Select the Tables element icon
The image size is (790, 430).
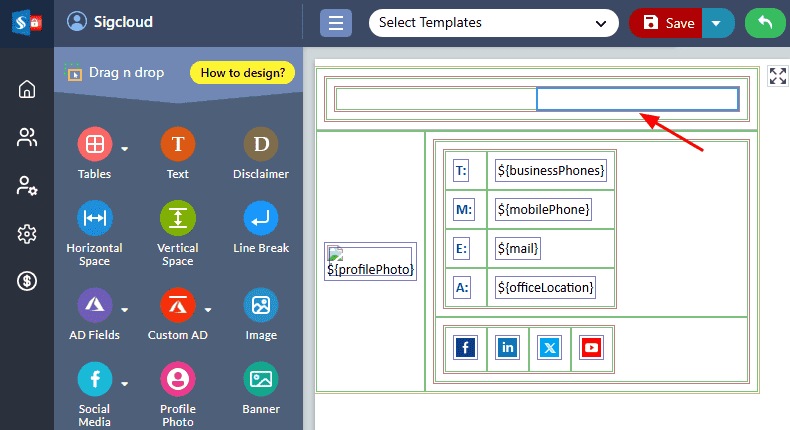tap(94, 145)
